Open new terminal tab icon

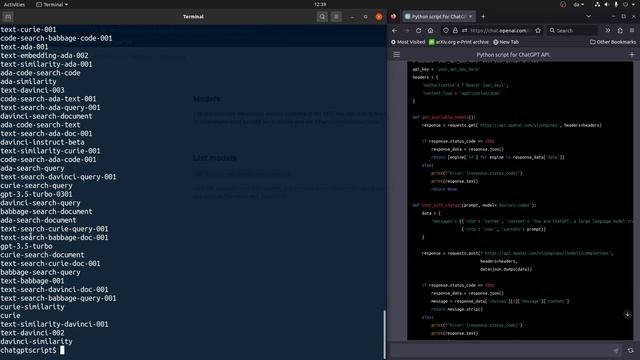click(8, 17)
